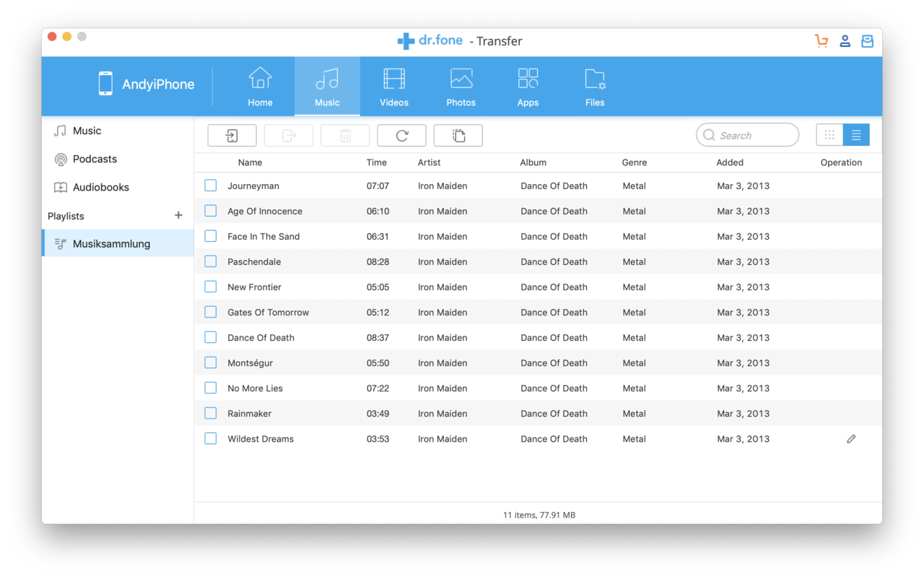924x579 pixels.
Task: Switch to grid view
Action: point(829,135)
